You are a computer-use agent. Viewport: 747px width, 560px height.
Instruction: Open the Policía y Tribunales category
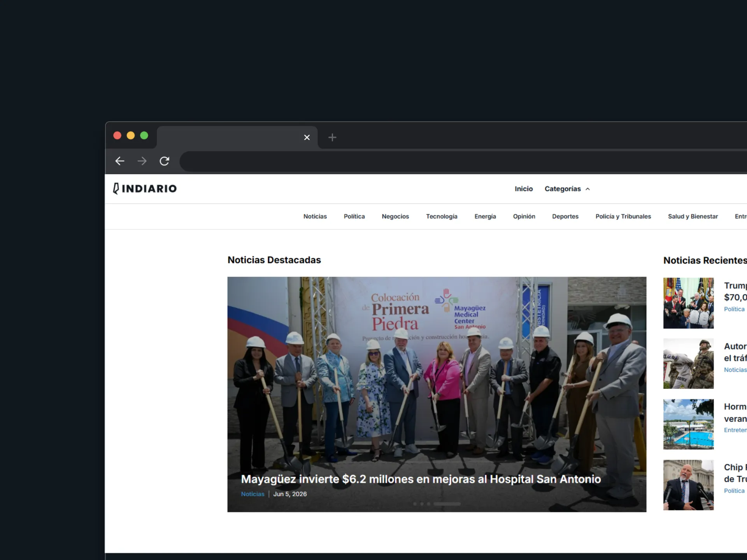pos(623,216)
